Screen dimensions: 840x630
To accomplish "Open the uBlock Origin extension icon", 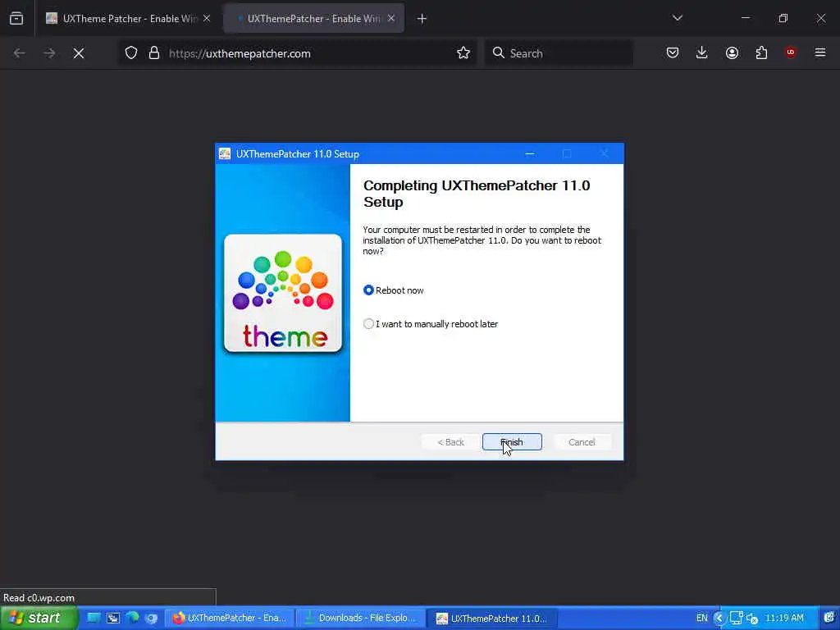I will pyautogui.click(x=791, y=52).
